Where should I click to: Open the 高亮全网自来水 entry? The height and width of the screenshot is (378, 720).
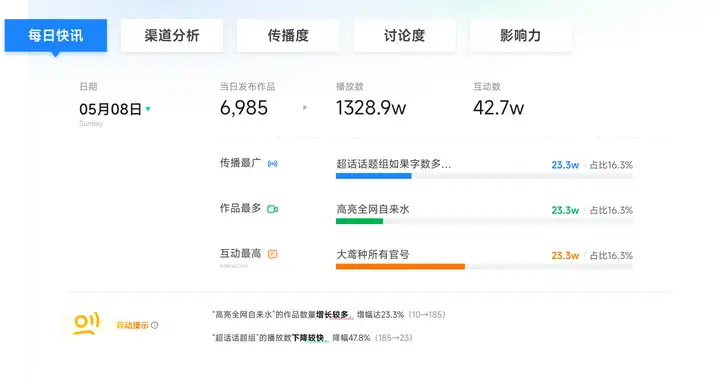pyautogui.click(x=372, y=209)
